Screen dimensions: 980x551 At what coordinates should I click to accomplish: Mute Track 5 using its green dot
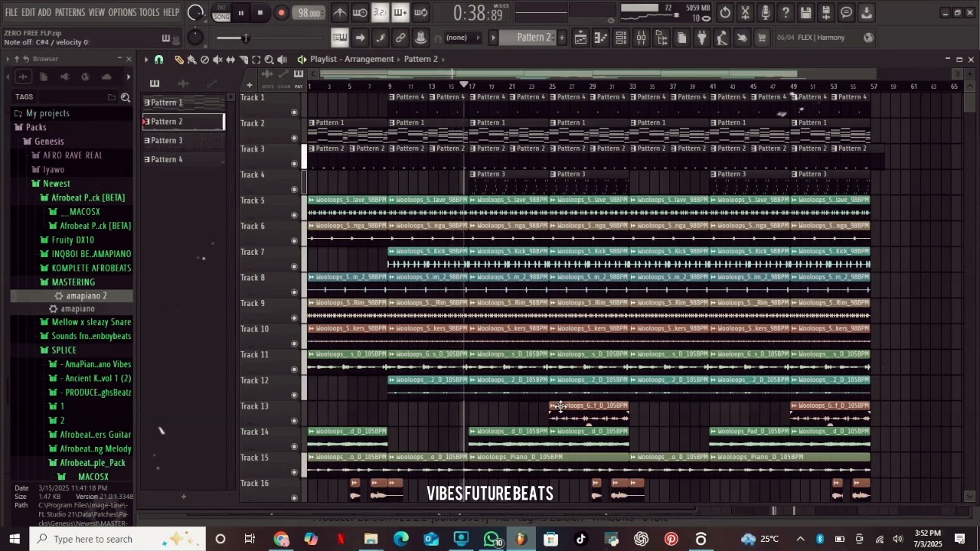click(294, 215)
